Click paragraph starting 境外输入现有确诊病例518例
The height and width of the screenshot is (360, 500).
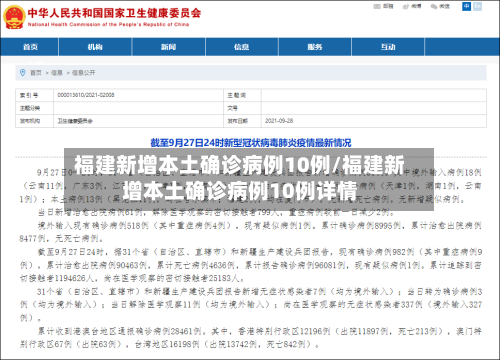click(x=251, y=232)
